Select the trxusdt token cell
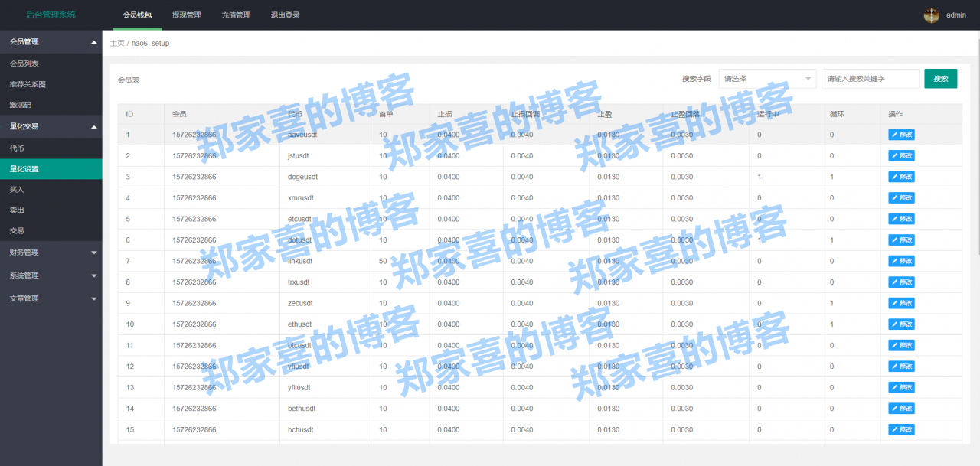This screenshot has height=466, width=980. tap(325, 282)
